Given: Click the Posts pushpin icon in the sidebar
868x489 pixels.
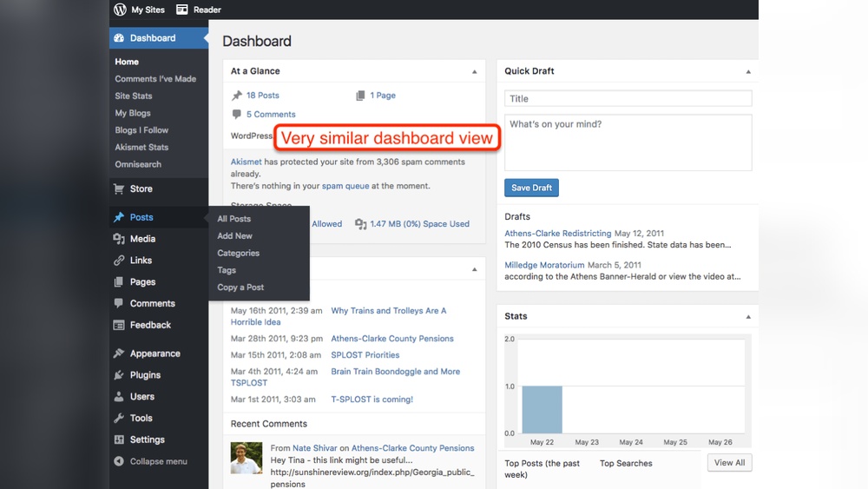Looking at the screenshot, I should [x=119, y=217].
